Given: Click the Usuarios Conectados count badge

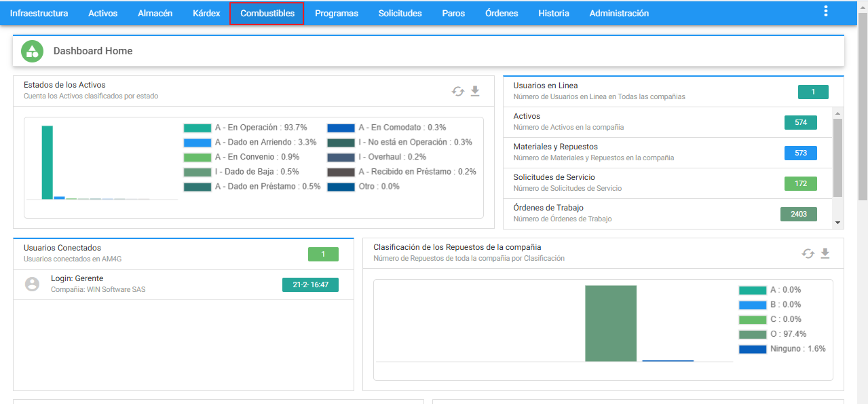Looking at the screenshot, I should 323,254.
